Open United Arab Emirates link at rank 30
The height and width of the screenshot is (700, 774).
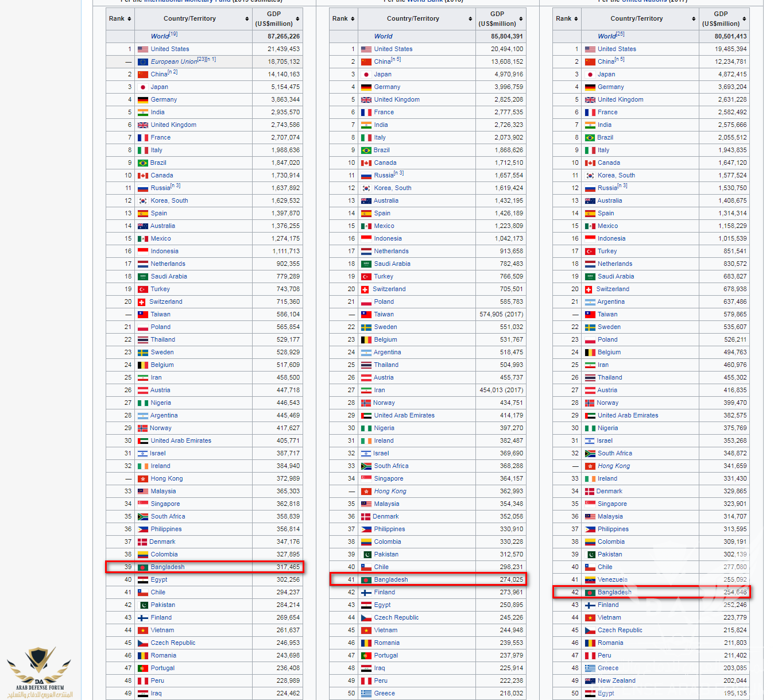pyautogui.click(x=180, y=441)
